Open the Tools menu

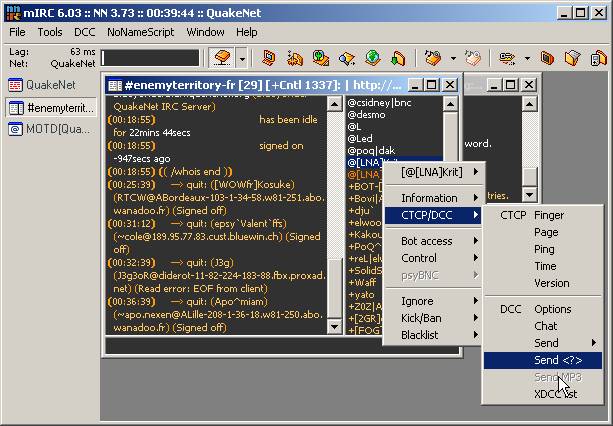[50, 32]
